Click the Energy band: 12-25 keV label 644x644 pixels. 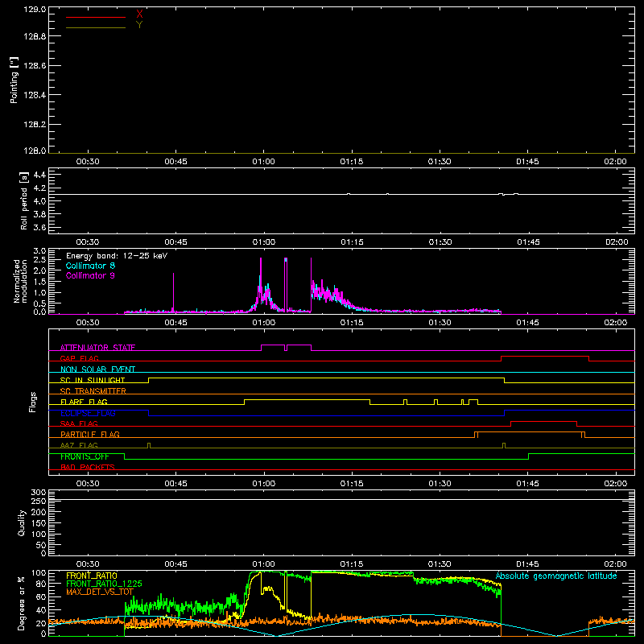pos(117,256)
